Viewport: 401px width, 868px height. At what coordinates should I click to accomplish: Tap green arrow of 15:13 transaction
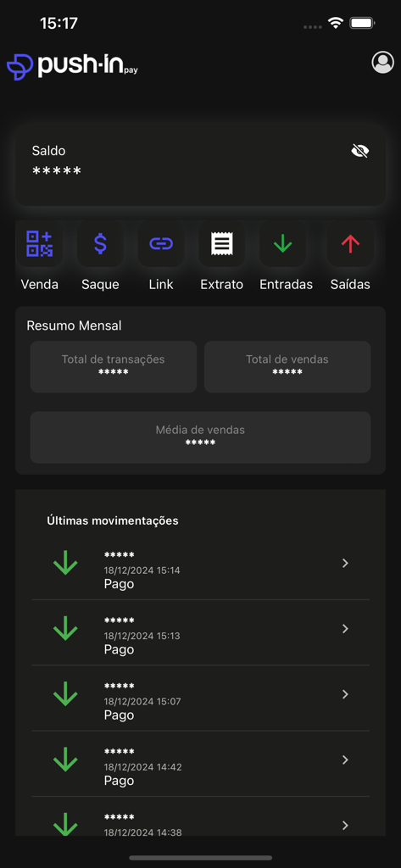coord(65,628)
